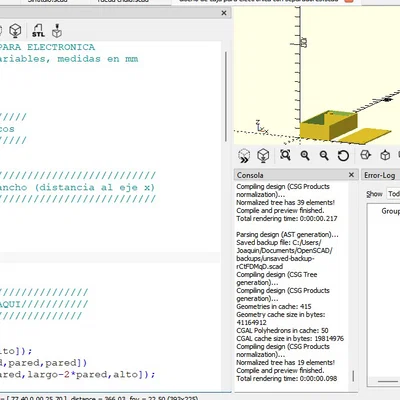Select the Right view cube icon
The height and width of the screenshot is (400, 400).
coord(366,155)
